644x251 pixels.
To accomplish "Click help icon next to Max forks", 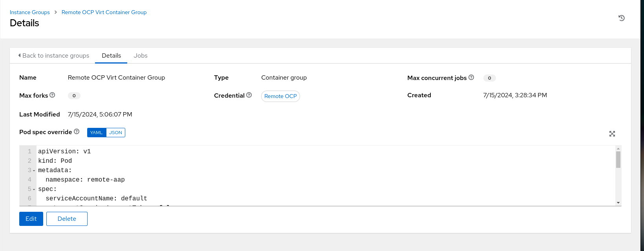I will pos(52,95).
